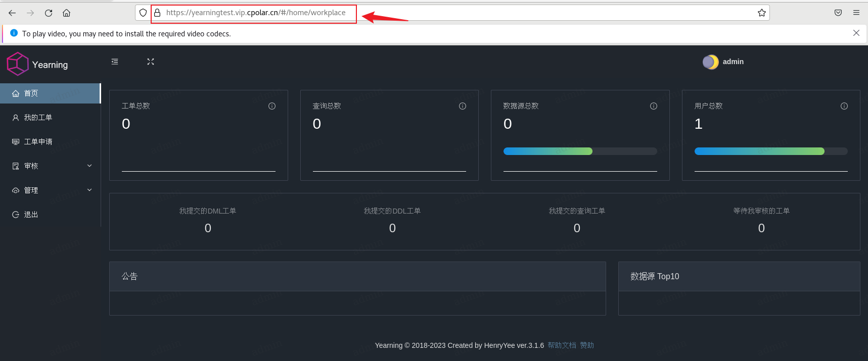Expand the 审核 submenu
The height and width of the screenshot is (361, 868).
coord(51,166)
